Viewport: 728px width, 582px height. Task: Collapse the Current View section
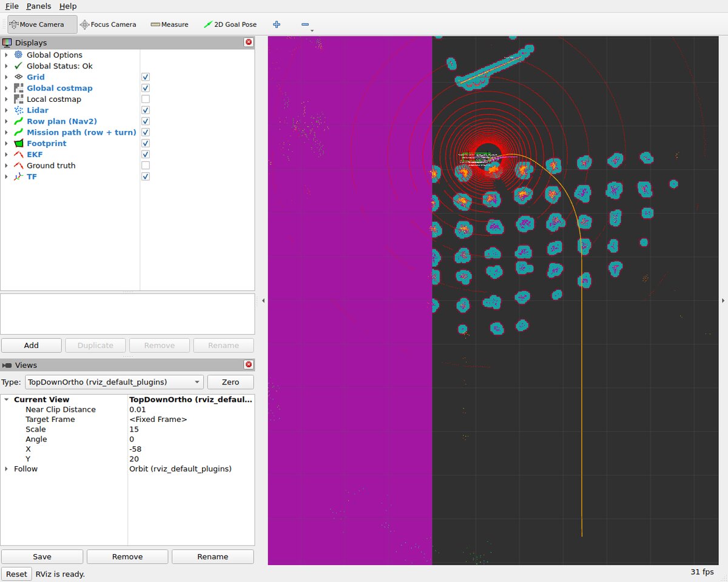6,400
